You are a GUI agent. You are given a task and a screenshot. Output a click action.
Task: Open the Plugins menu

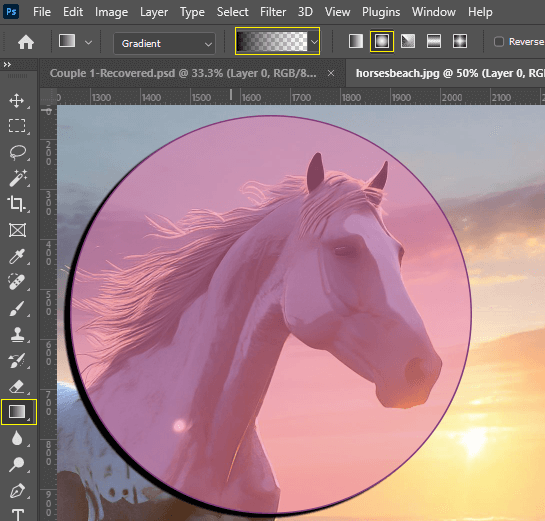point(381,12)
